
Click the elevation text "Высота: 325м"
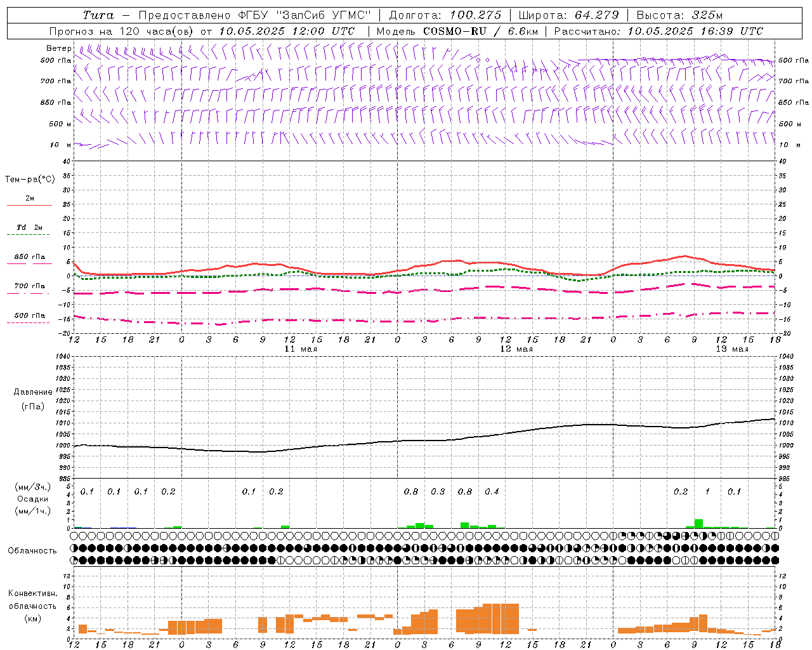coord(679,15)
